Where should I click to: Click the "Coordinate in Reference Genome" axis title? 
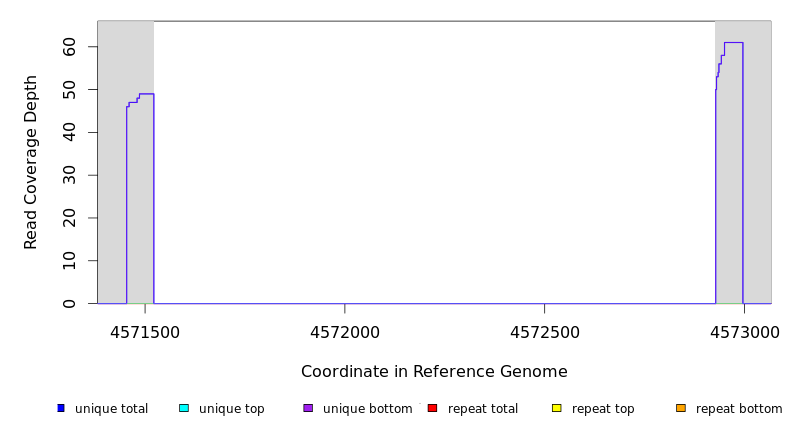(x=434, y=372)
